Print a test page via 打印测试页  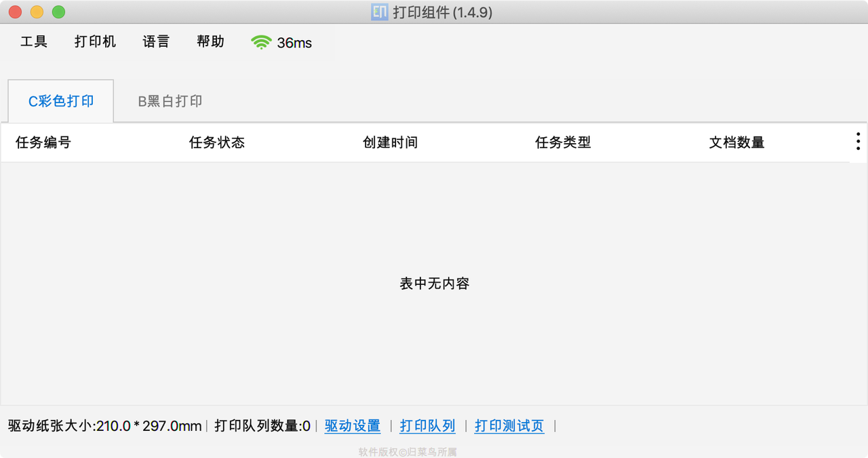point(509,425)
